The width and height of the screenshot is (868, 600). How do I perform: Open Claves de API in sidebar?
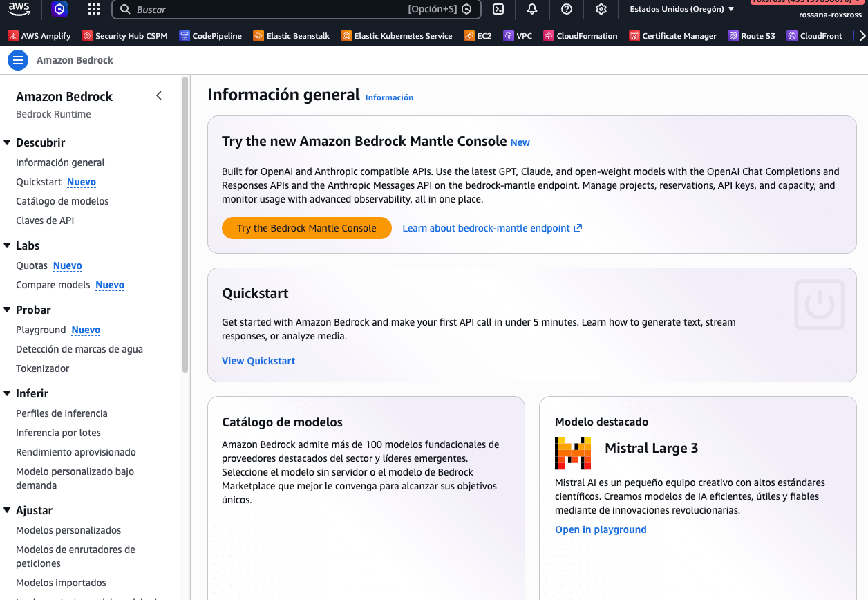45,221
